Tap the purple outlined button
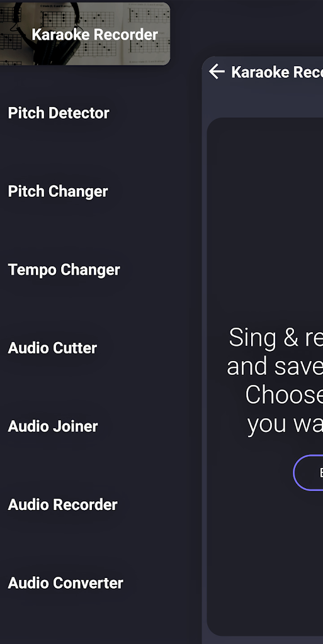The height and width of the screenshot is (644, 323). 309,473
